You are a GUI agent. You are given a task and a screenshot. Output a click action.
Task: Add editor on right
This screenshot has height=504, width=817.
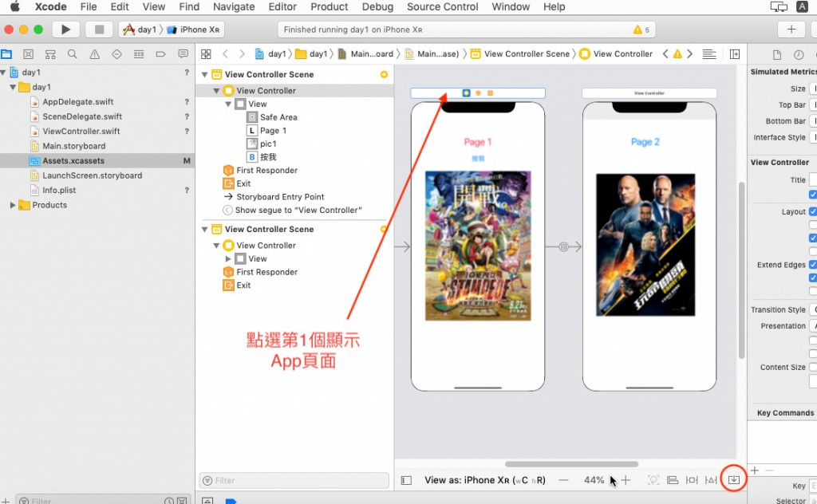coord(735,54)
